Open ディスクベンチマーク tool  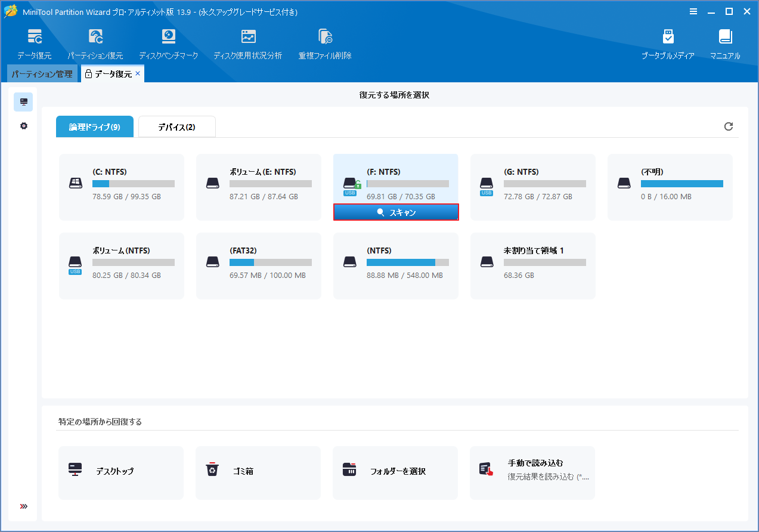(x=169, y=44)
